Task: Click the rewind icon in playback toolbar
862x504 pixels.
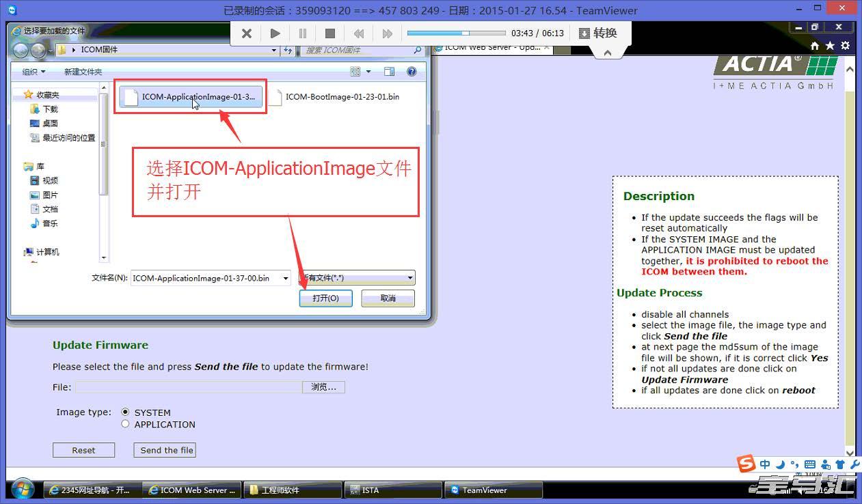Action: (358, 33)
